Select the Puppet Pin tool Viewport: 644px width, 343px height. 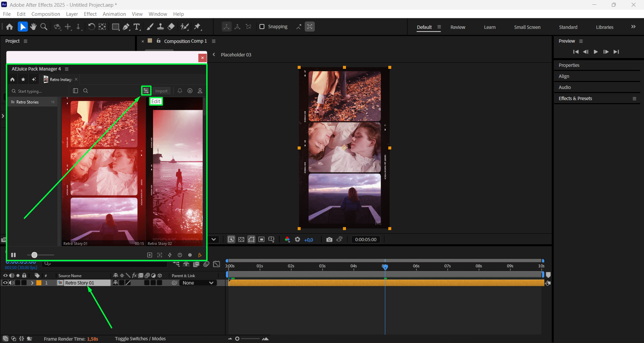198,27
